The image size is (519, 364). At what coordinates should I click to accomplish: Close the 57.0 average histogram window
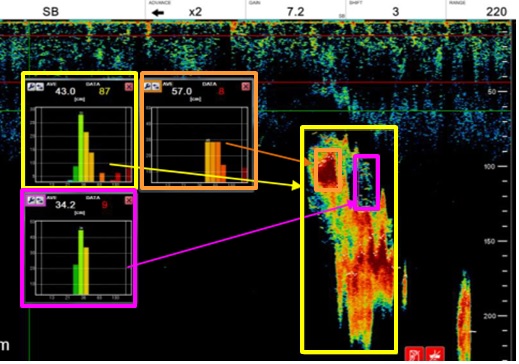[x=246, y=87]
